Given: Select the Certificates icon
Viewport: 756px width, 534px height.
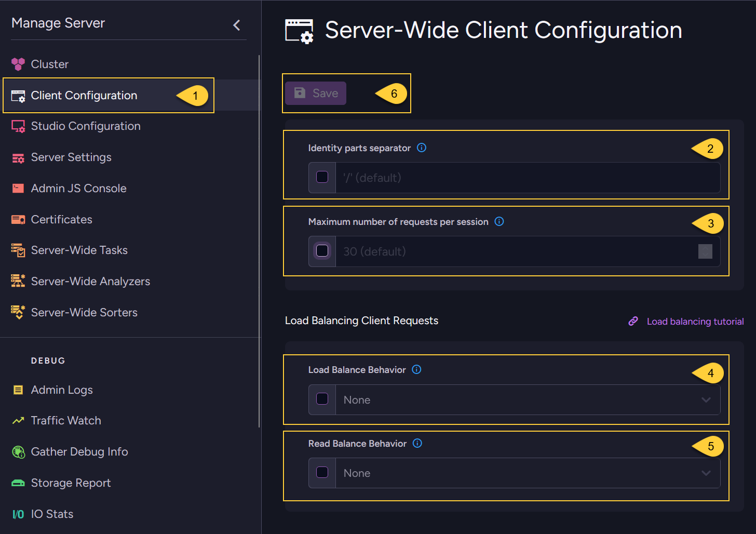Looking at the screenshot, I should pos(18,219).
